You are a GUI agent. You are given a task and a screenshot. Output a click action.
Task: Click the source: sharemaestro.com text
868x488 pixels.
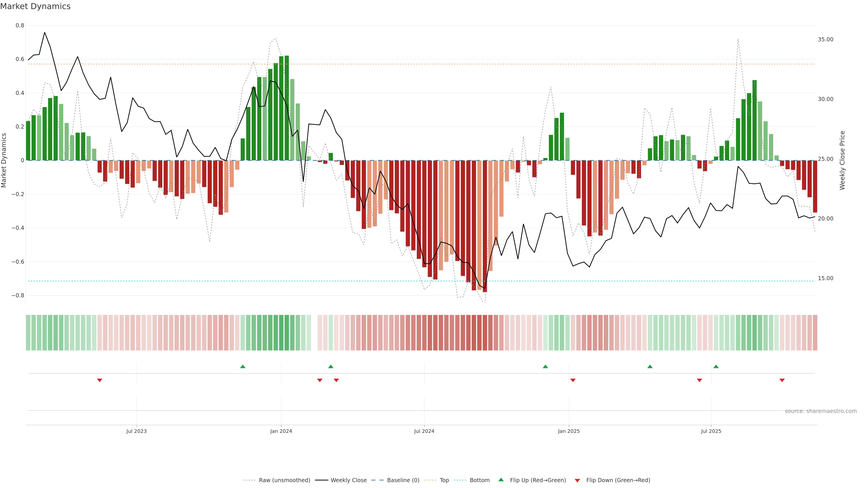pyautogui.click(x=821, y=411)
